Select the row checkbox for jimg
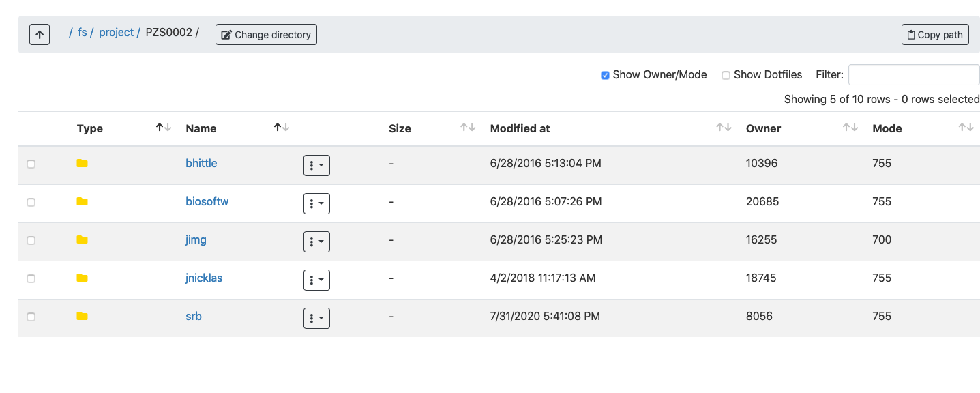This screenshot has width=980, height=393. click(x=31, y=240)
